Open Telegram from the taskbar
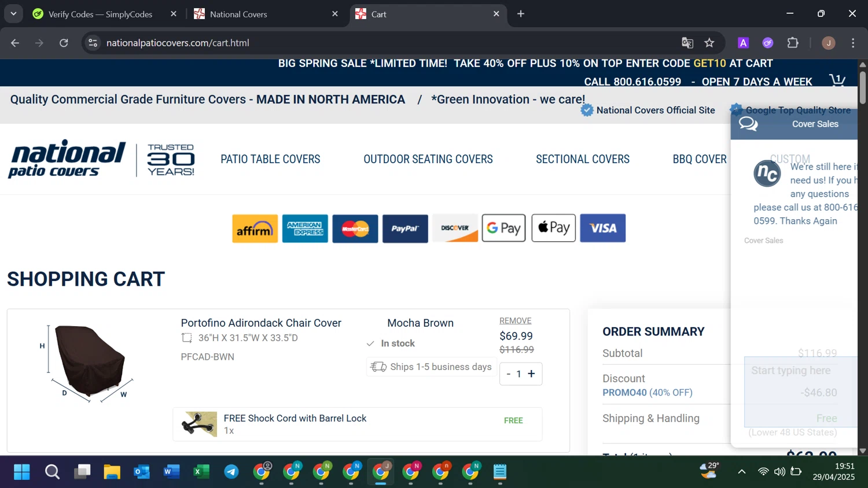Viewport: 868px width, 488px height. pos(231,472)
